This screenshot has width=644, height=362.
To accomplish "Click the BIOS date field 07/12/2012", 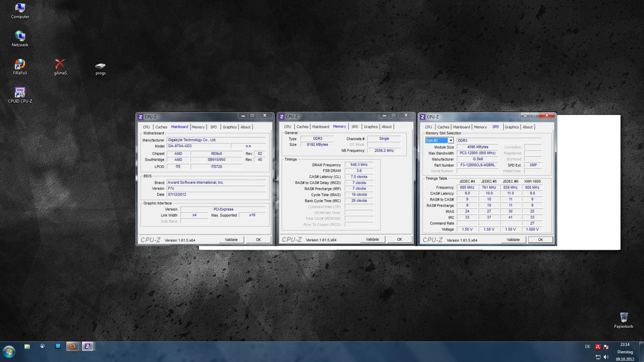I will (216, 195).
